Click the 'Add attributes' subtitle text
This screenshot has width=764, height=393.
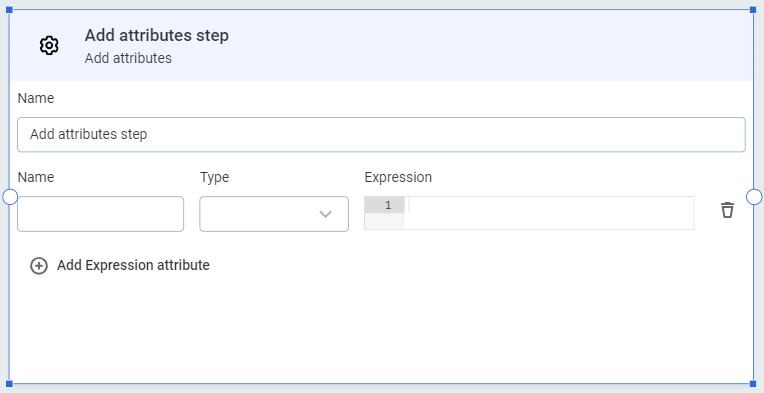point(128,58)
